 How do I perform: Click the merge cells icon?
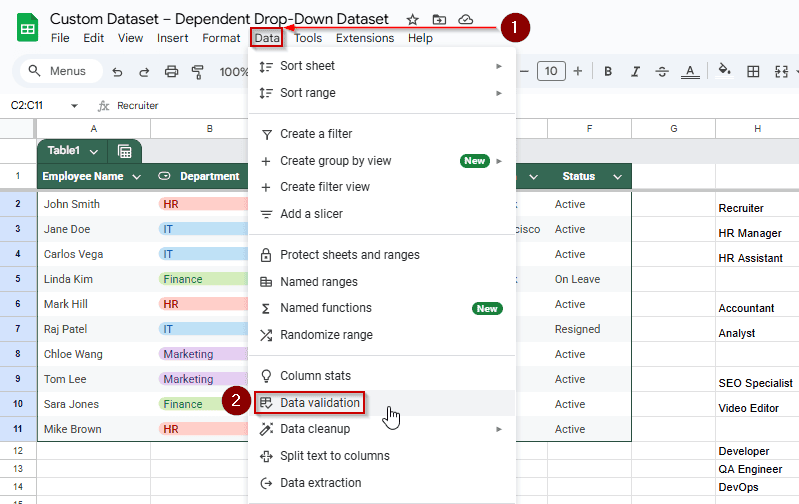tap(781, 71)
